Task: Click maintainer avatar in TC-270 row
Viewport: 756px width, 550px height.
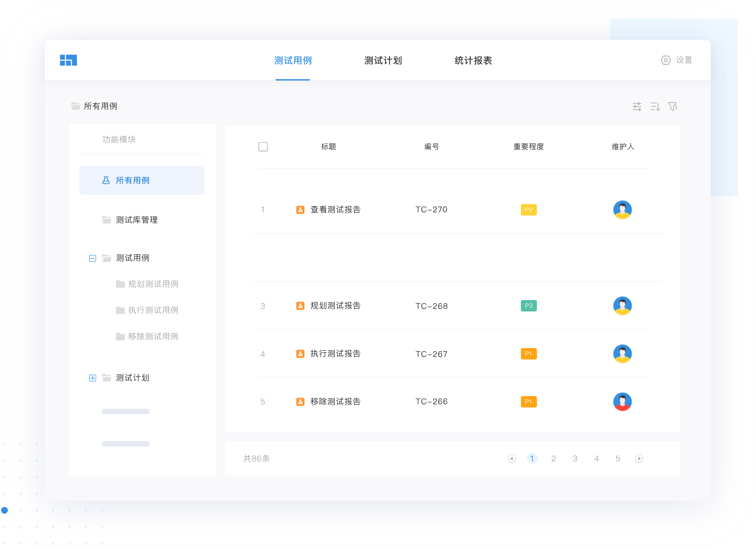Action: 622,210
